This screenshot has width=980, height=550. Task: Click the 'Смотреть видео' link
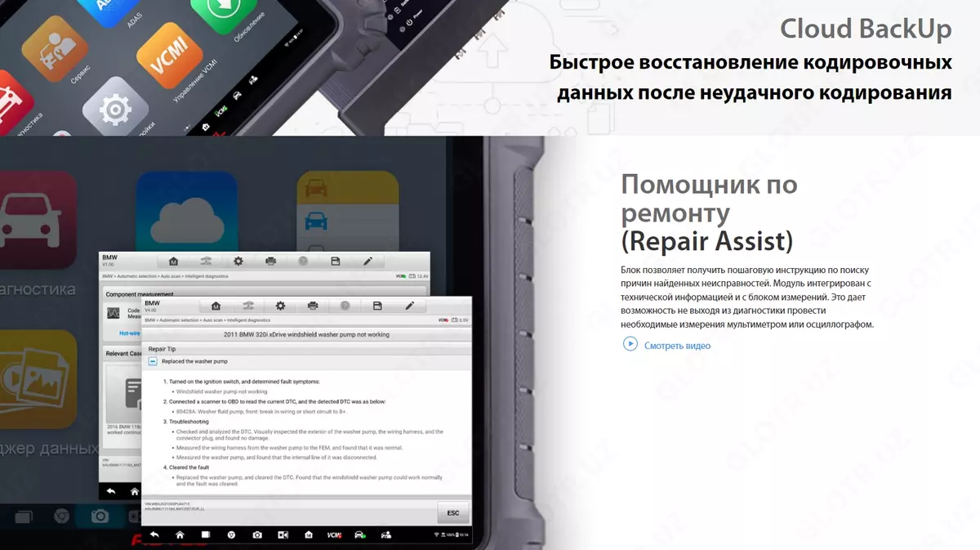(677, 346)
